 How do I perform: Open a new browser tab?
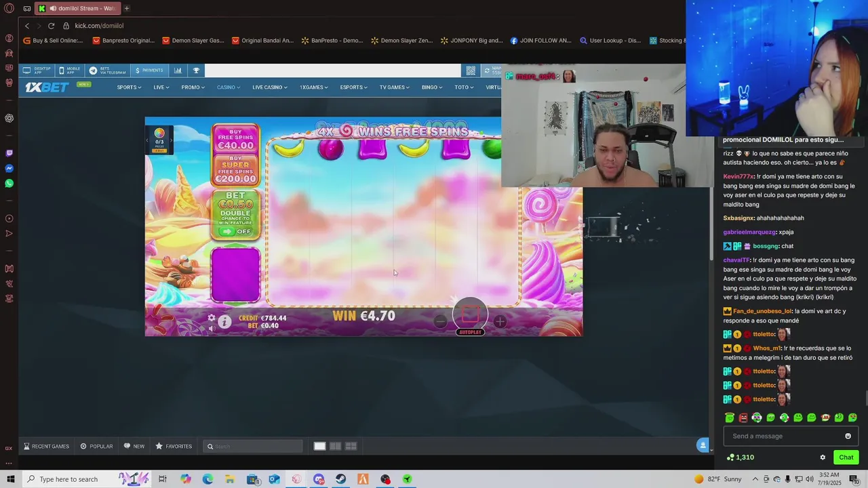[126, 8]
